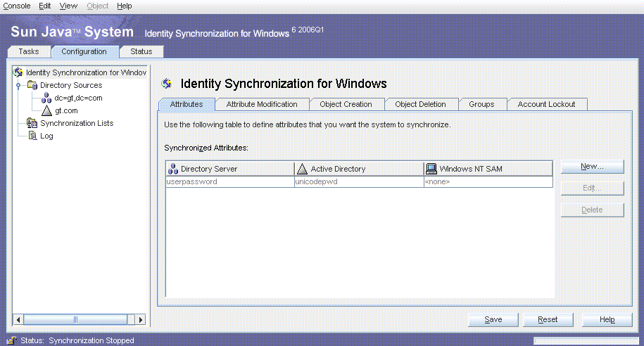Click the tree scrollbar right arrow
Image resolution: width=644 pixels, height=346 pixels.
pos(141,320)
